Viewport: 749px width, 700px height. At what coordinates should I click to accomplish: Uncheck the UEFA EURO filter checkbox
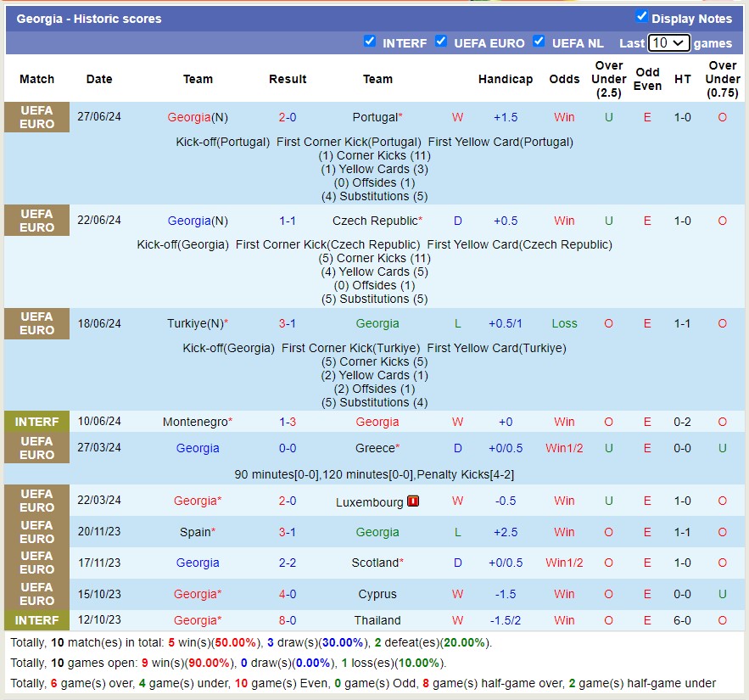441,41
